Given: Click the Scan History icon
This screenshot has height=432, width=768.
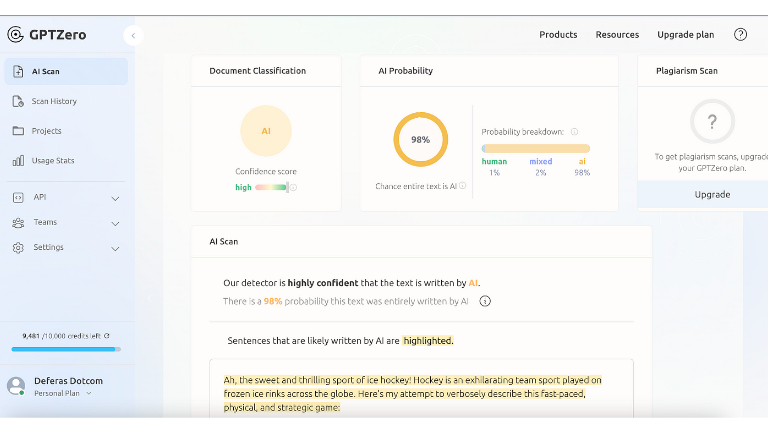Looking at the screenshot, I should 18,101.
